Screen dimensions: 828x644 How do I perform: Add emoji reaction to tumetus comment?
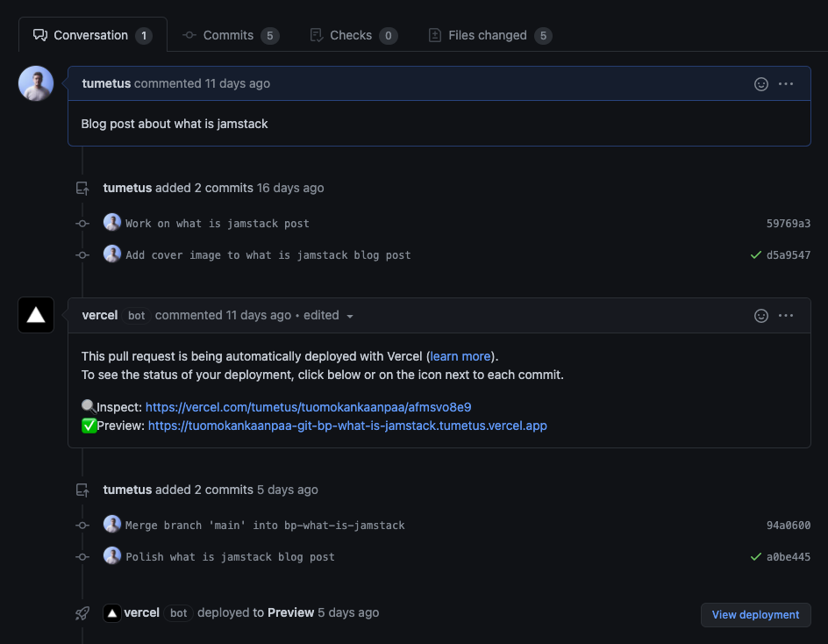pos(761,84)
